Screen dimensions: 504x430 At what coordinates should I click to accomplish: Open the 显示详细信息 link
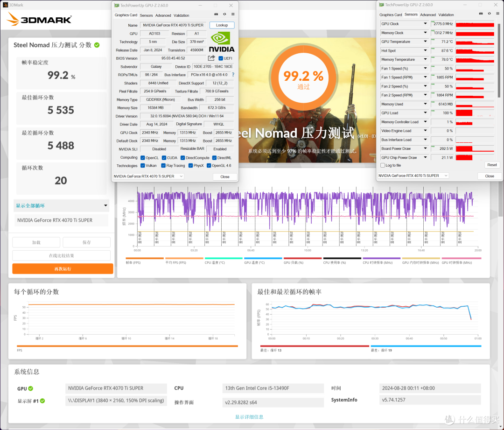[x=249, y=417]
